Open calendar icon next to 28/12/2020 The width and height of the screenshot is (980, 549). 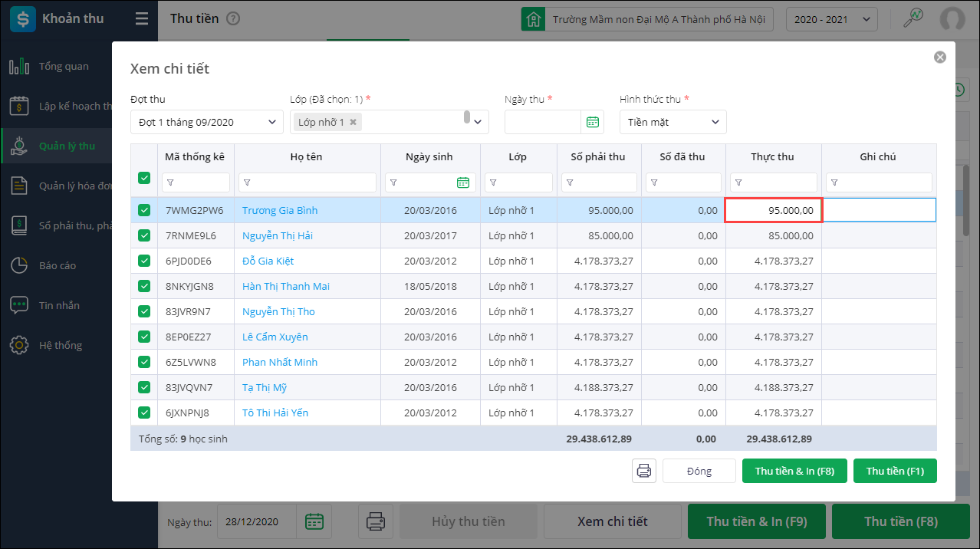click(314, 521)
